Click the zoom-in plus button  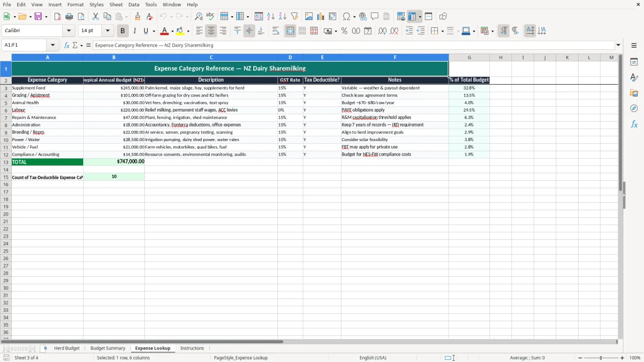tap(623, 358)
